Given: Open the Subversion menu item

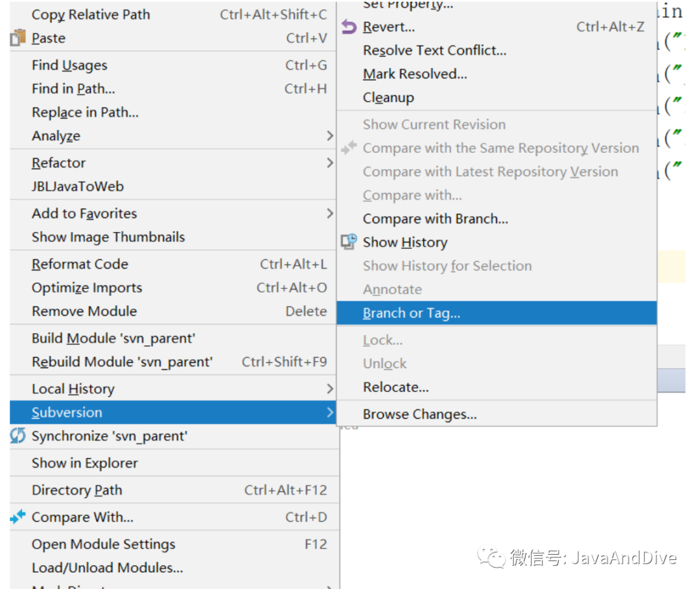Looking at the screenshot, I should point(67,413).
